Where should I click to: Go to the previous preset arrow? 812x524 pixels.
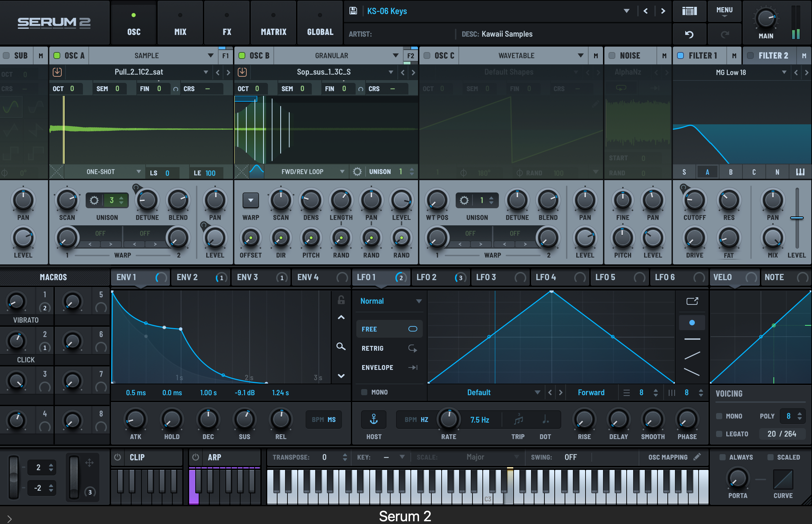tap(645, 11)
